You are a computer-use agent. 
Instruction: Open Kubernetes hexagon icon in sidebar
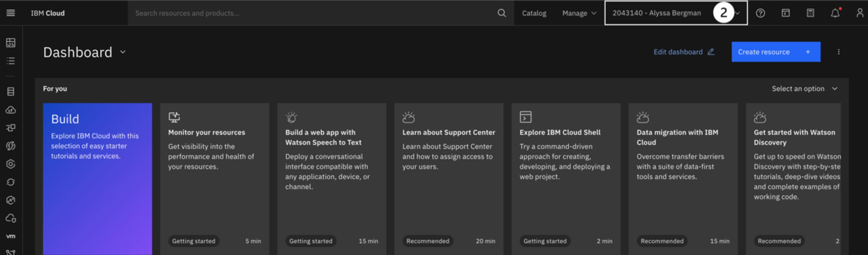[11, 164]
